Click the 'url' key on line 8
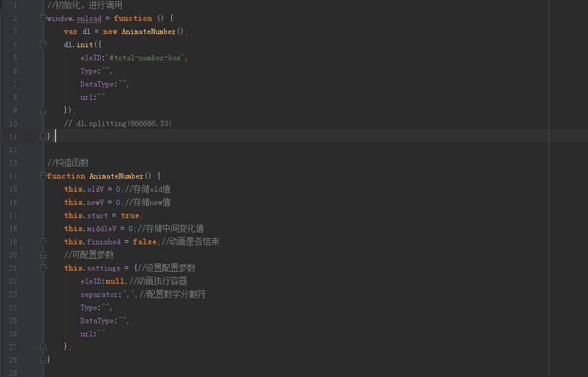Screen dimensions: 588x377 (x=87, y=97)
